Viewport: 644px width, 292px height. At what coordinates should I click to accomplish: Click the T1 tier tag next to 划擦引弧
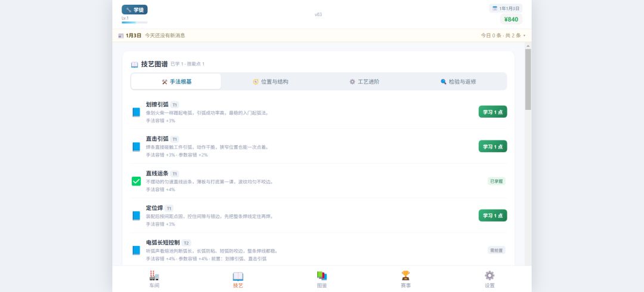(x=175, y=105)
